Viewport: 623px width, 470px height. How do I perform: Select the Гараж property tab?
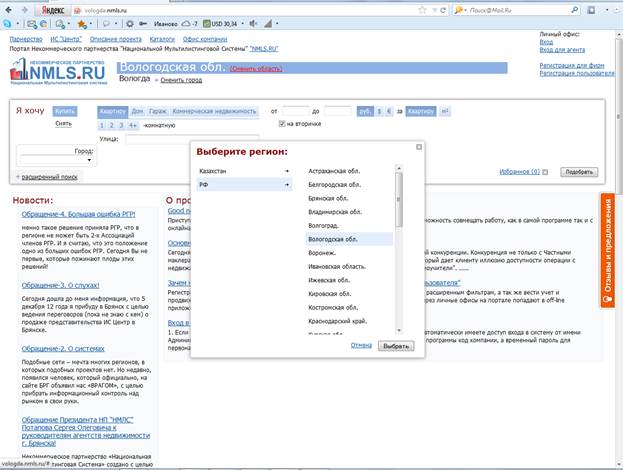tap(158, 112)
